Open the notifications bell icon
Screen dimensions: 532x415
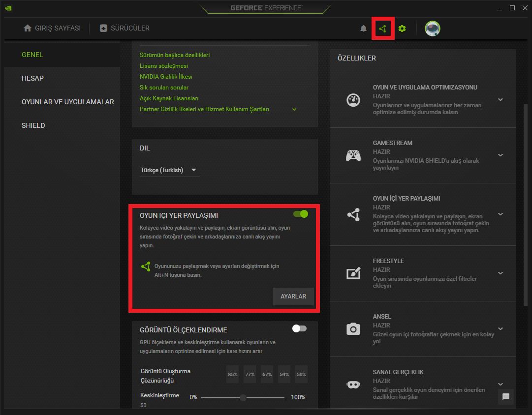click(x=363, y=29)
